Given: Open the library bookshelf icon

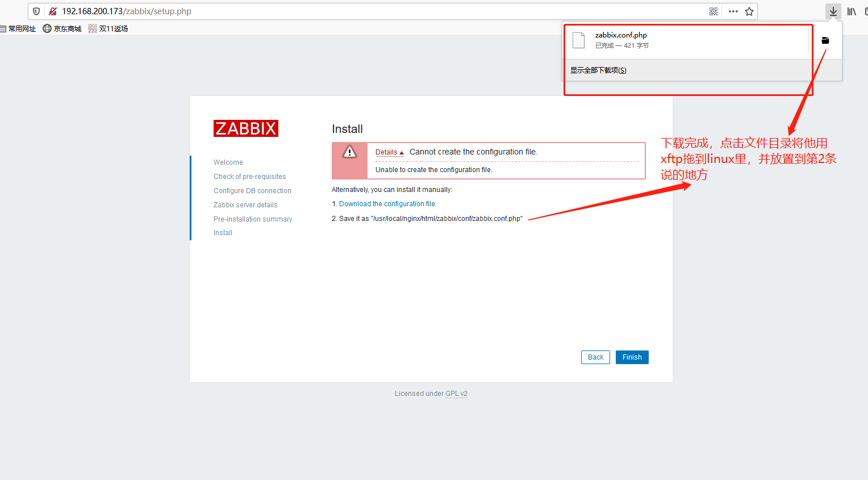Looking at the screenshot, I should click(852, 11).
